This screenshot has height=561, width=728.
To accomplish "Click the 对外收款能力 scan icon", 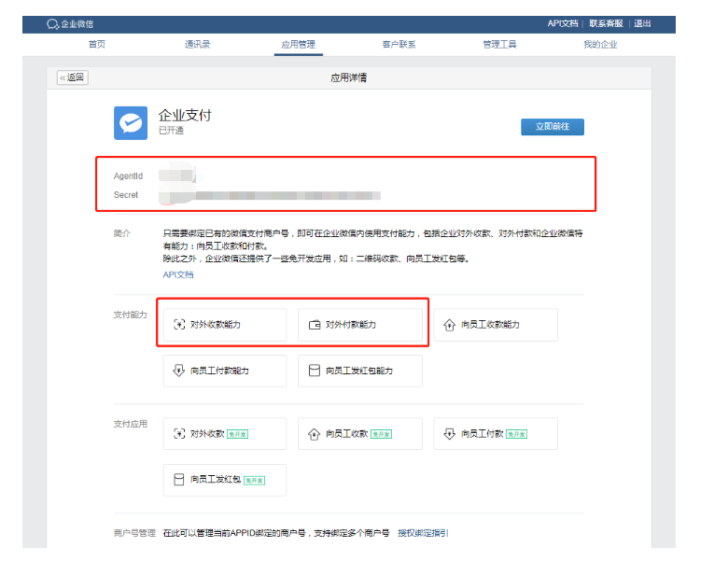I will click(179, 324).
